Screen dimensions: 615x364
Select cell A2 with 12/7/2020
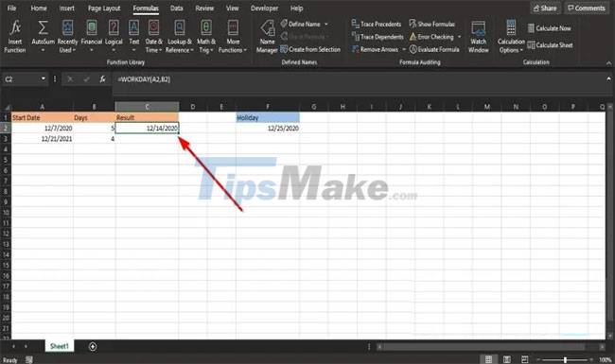click(x=43, y=129)
